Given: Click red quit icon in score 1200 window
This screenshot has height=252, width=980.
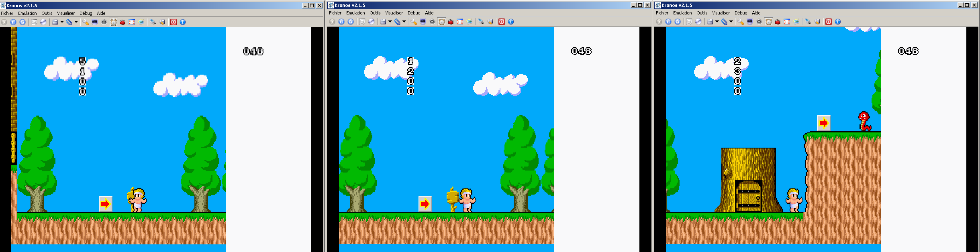Looking at the screenshot, I should pyautogui.click(x=502, y=22).
